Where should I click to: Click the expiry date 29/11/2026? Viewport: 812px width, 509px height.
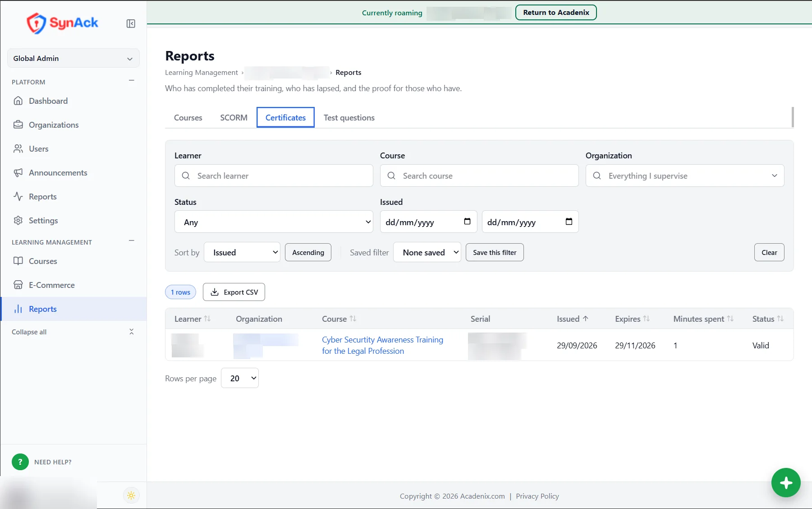tap(635, 346)
